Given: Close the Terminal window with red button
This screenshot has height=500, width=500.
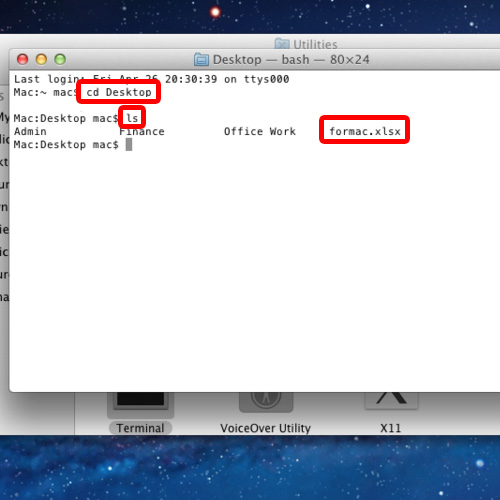Looking at the screenshot, I should [23, 59].
